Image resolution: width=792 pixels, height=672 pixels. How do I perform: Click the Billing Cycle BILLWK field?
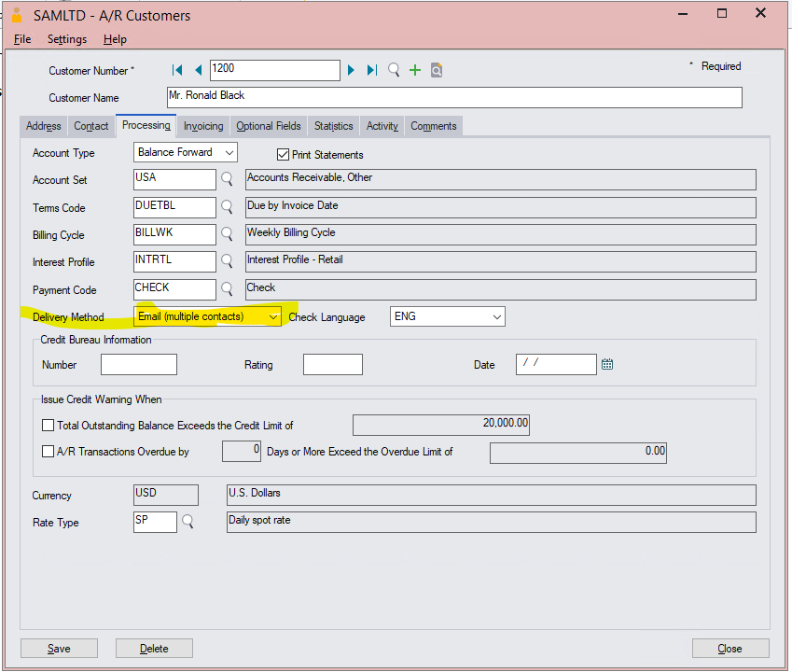(x=174, y=234)
